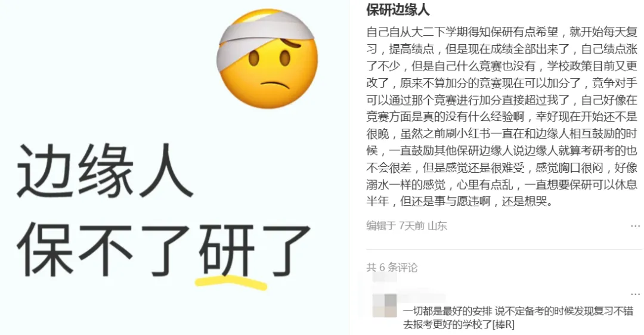The width and height of the screenshot is (644, 335).
Task: Click the [棒R] sticker tag ending the comment
Action: pos(503,325)
